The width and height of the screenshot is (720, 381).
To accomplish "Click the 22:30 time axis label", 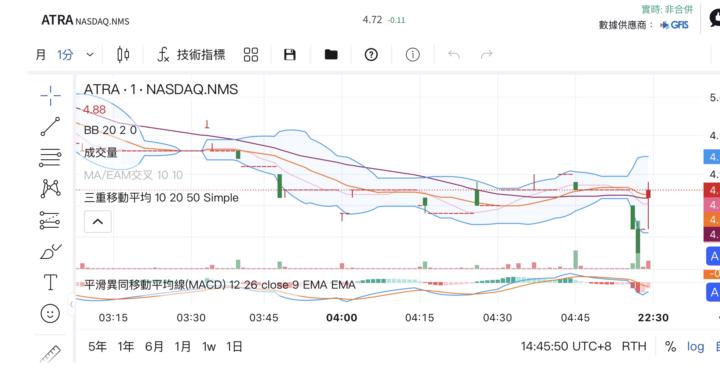I will [653, 318].
